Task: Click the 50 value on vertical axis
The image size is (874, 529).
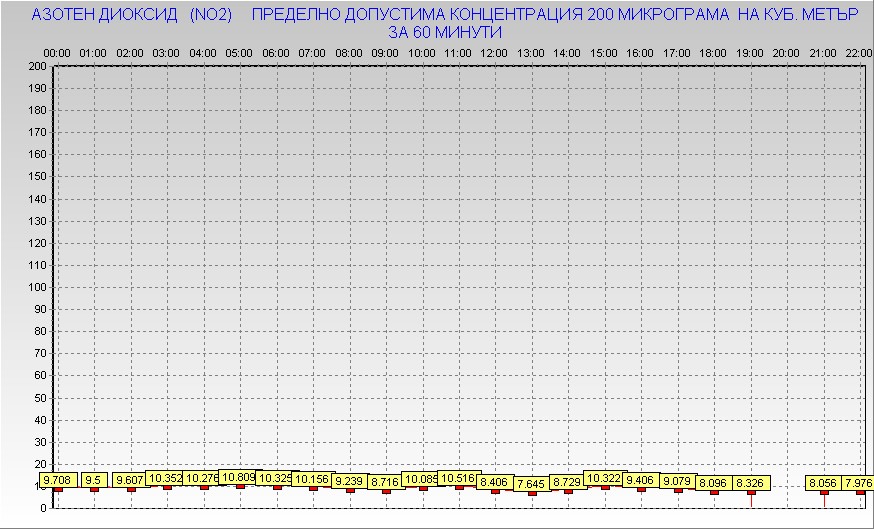Action: (40, 398)
